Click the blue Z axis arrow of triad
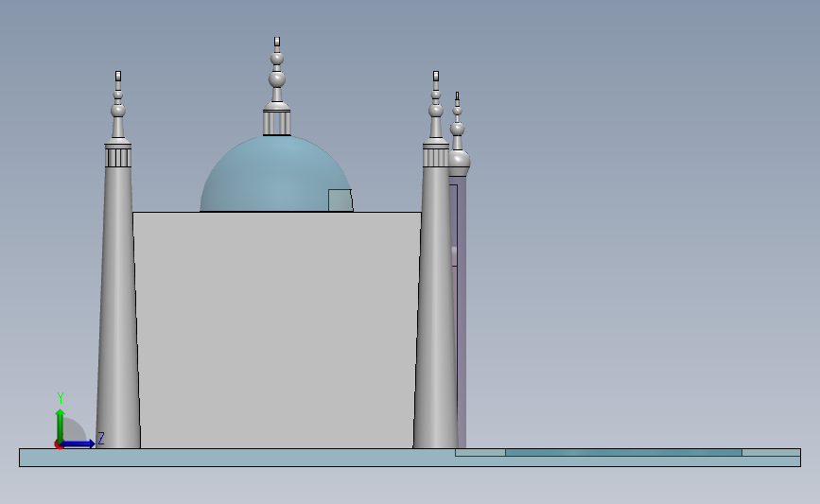820x504 pixels. point(79,443)
